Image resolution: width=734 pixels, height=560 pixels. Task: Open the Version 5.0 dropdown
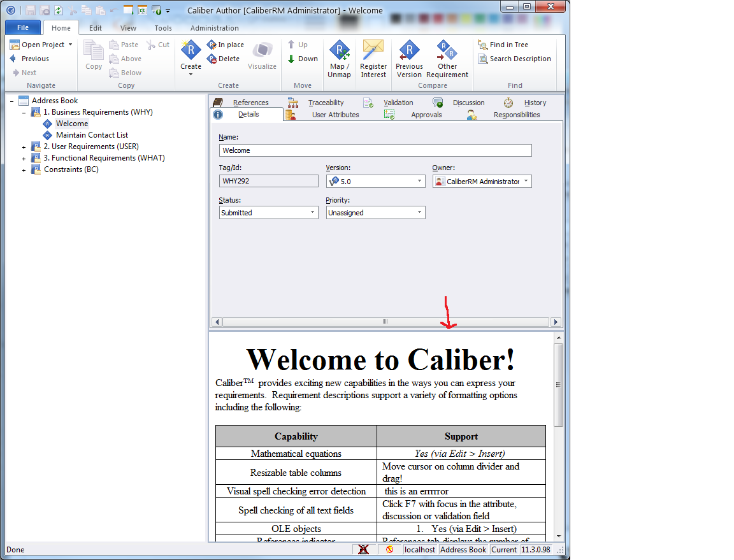[x=419, y=181]
